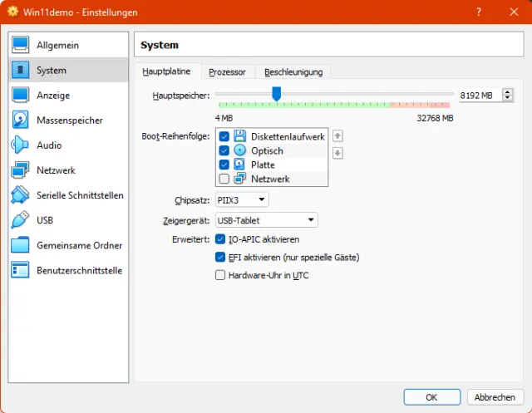Enable Netzwerk boot checkbox
The image size is (532, 413).
(x=224, y=179)
